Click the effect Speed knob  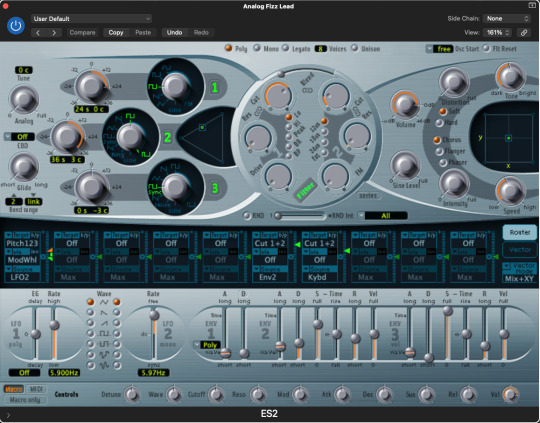tap(510, 191)
